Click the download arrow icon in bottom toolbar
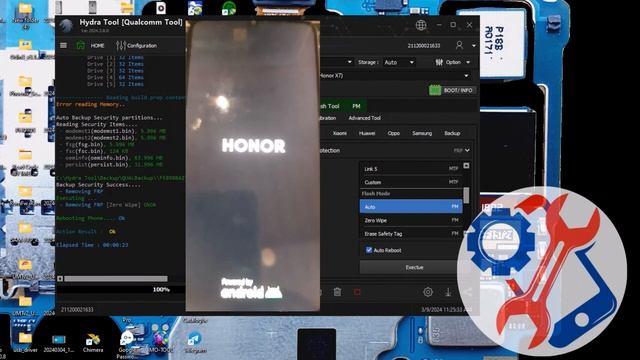The image size is (640, 360). [x=448, y=292]
